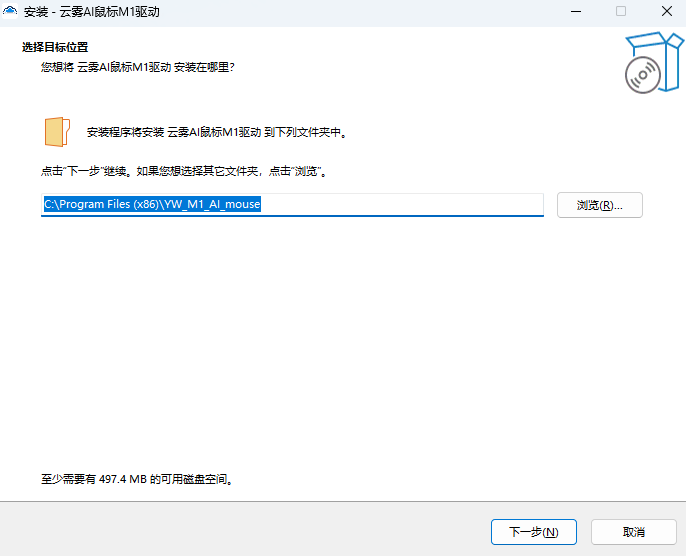This screenshot has width=686, height=556.
Task: Click the 497.4 MB disk space notice
Action: pyautogui.click(x=137, y=480)
